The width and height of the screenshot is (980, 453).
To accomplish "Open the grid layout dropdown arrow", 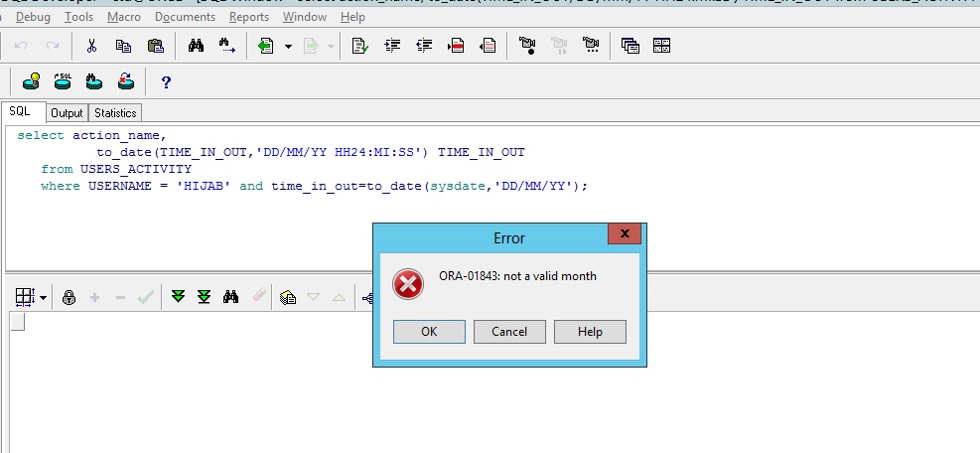I will [44, 297].
